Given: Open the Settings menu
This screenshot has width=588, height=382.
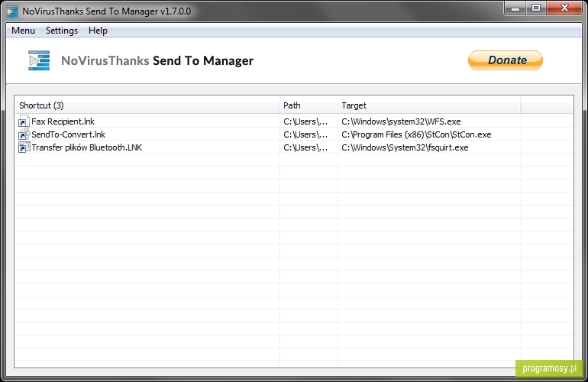Looking at the screenshot, I should (x=62, y=31).
